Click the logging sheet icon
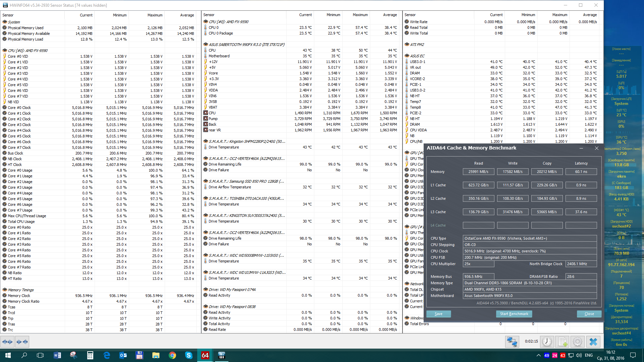 tap(562, 342)
